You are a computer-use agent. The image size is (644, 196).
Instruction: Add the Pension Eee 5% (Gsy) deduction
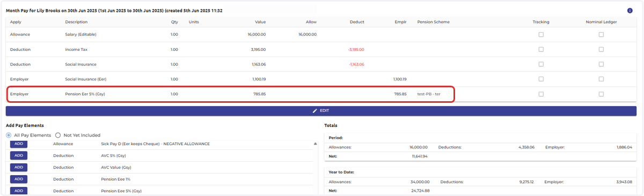[x=19, y=191]
